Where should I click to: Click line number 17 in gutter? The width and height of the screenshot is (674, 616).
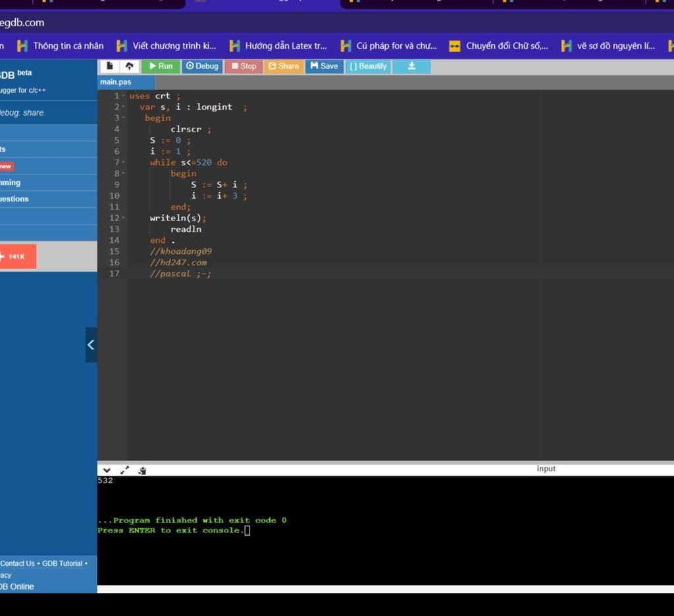[x=115, y=274]
